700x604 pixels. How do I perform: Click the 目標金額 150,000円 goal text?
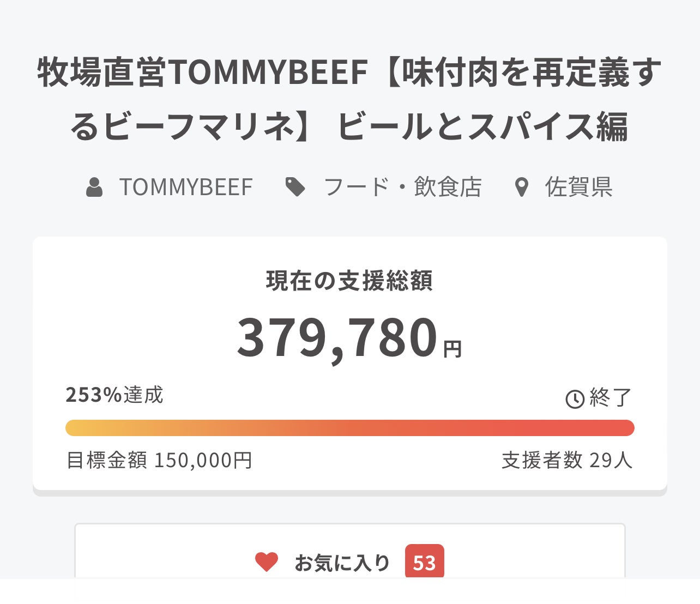pyautogui.click(x=159, y=460)
